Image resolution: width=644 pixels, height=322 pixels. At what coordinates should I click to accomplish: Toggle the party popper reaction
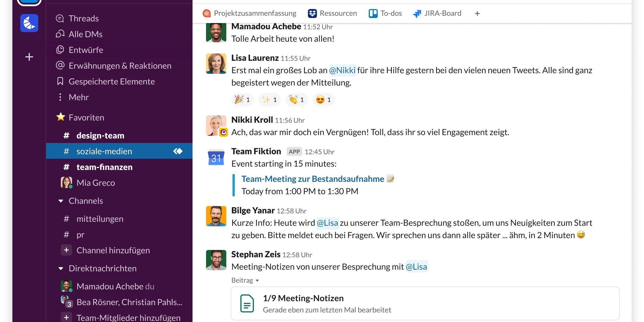coord(242,100)
